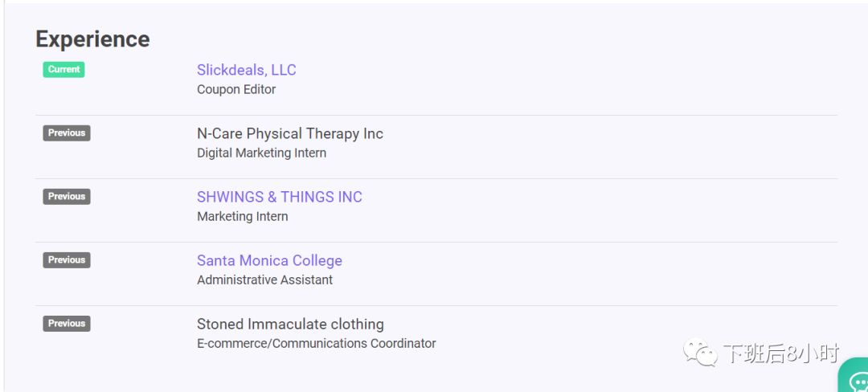This screenshot has height=392, width=868.
Task: Click the Previous badge beside Santa Monica College
Action: click(x=67, y=260)
